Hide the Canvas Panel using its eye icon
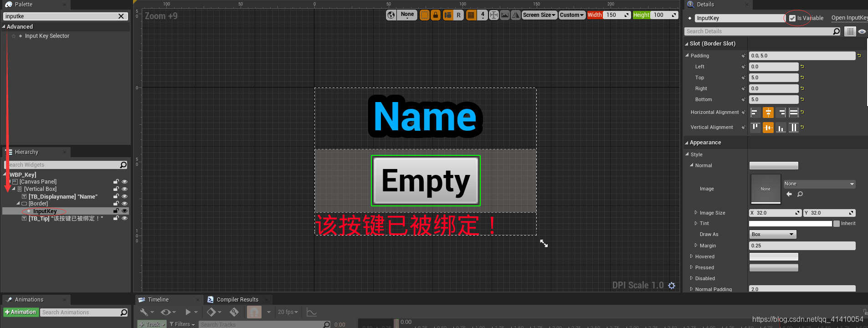The image size is (868, 328). [x=124, y=182]
